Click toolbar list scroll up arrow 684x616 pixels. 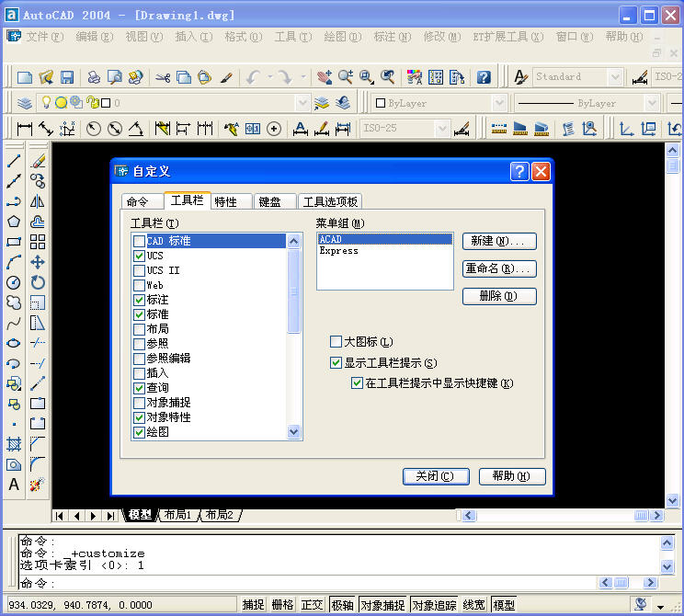point(294,241)
